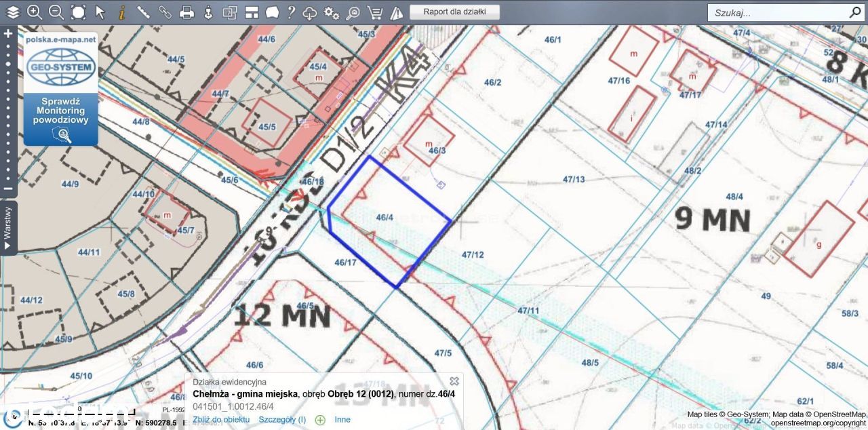Open Szczegóły (I) link
The height and width of the screenshot is (430, 868).
point(282,419)
